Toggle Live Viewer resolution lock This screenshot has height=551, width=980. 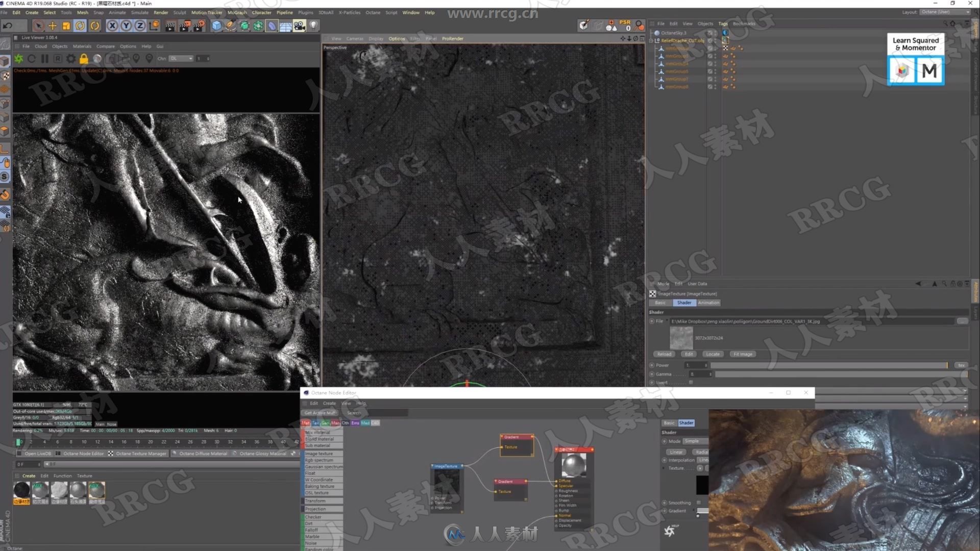(84, 59)
